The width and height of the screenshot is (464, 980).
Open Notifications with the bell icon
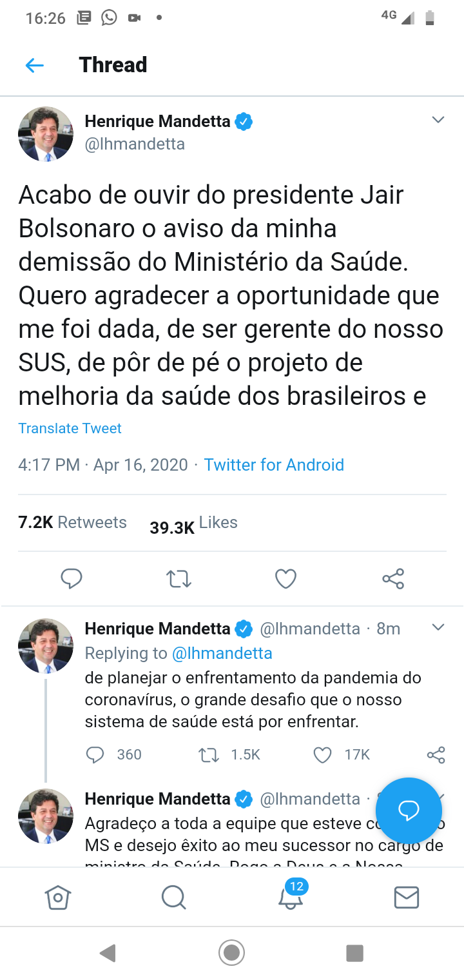tap(290, 897)
